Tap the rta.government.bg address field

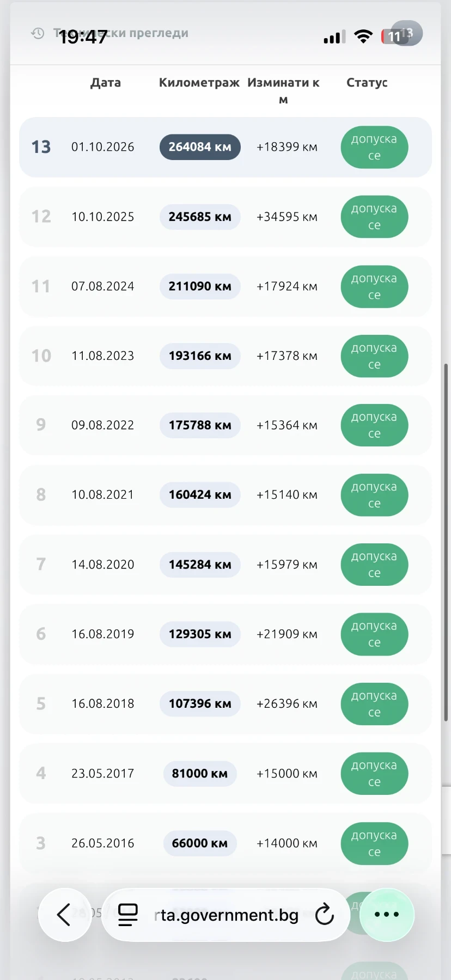pos(225,915)
